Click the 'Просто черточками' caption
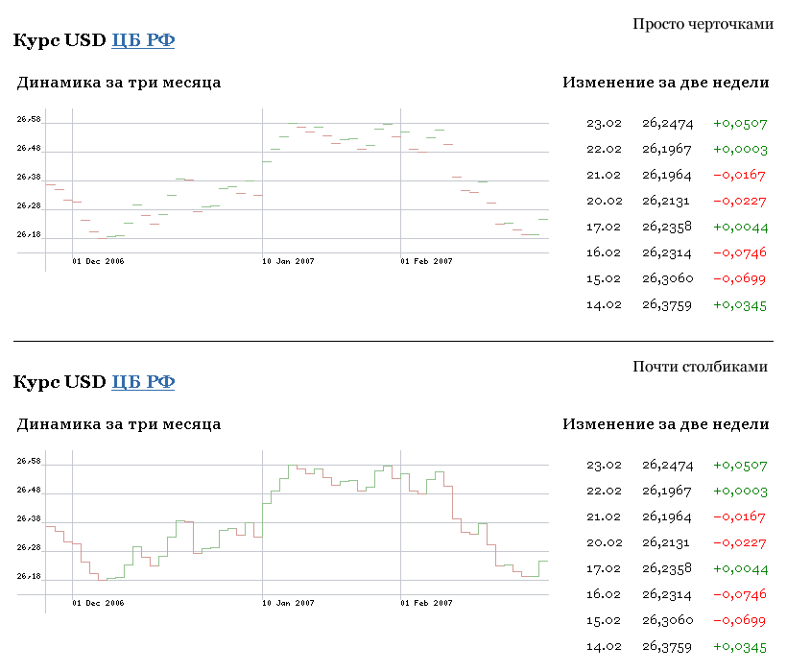The image size is (787, 672). 703,24
